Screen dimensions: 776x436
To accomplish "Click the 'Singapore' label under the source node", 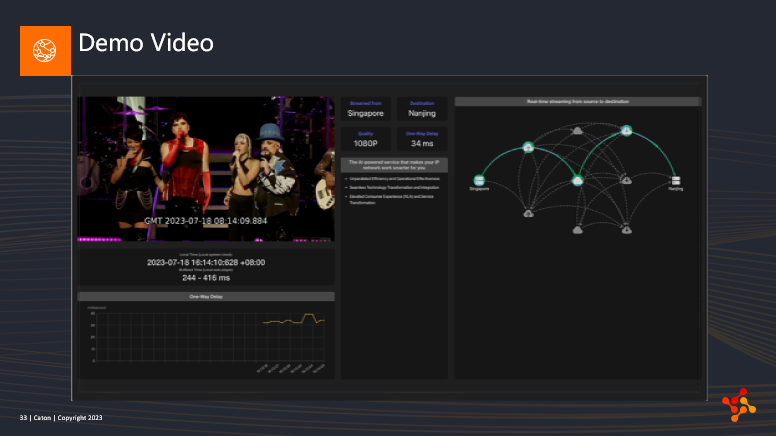I will [479, 189].
